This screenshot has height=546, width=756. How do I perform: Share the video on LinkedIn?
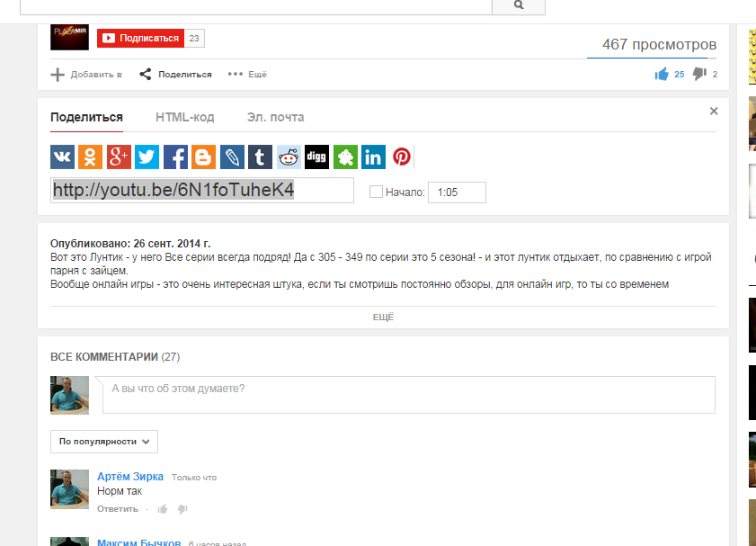tap(373, 157)
